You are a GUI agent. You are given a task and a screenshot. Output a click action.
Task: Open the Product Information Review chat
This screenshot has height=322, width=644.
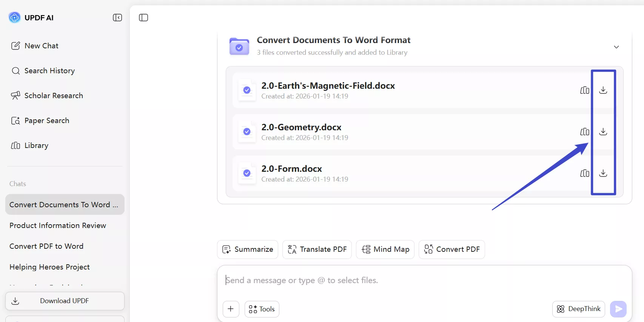click(58, 225)
